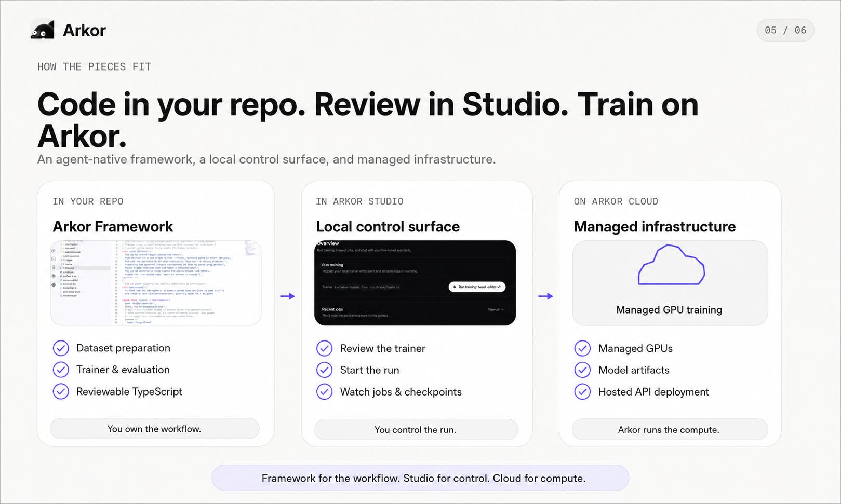Select the Managed GPU training tile
841x504 pixels.
[x=670, y=283]
